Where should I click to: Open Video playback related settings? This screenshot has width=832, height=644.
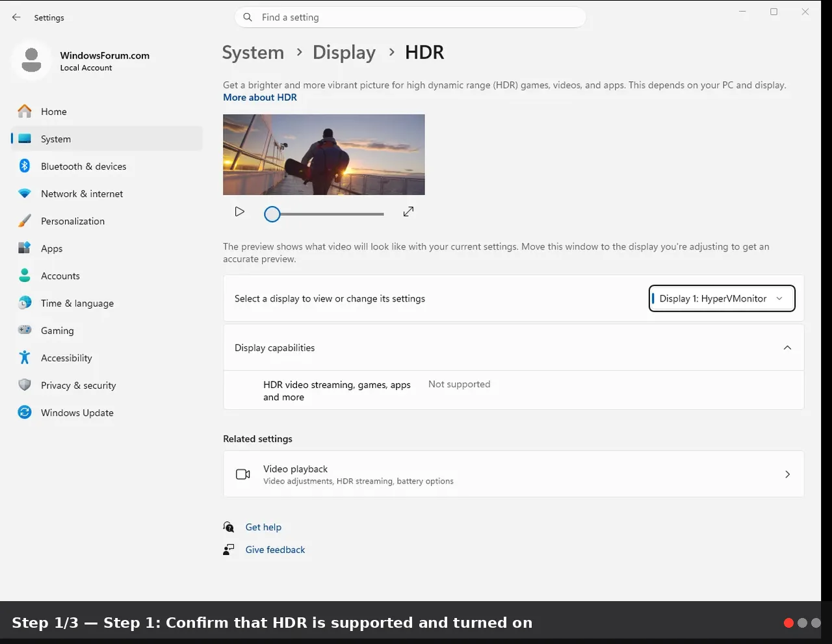[x=513, y=474]
